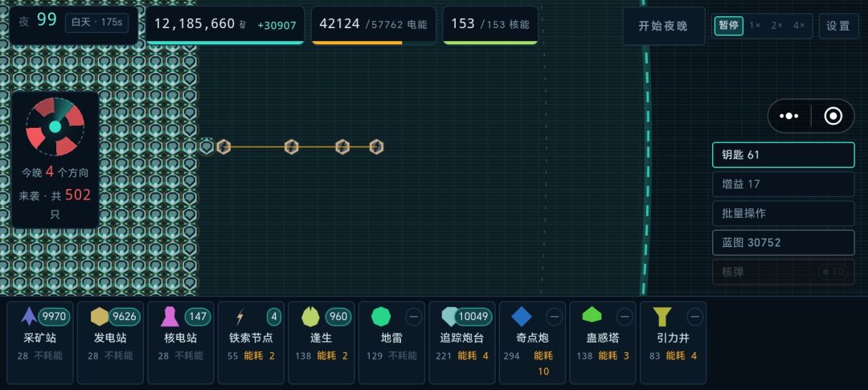Select the 铁索节点 chain node card
The image size is (868, 390).
251,343
